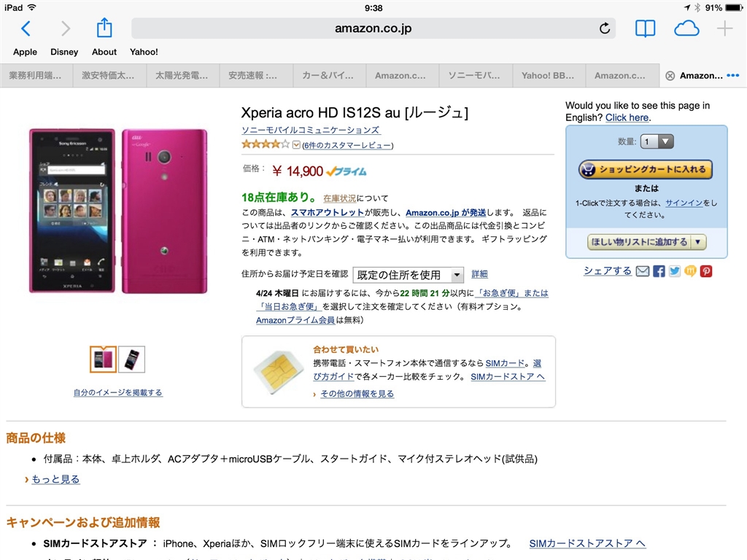This screenshot has height=560, width=747.
Task: Share on Twitter bird icon
Action: [675, 271]
